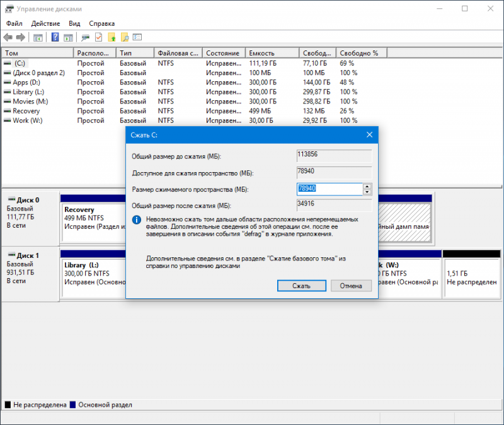The height and width of the screenshot is (425, 504).
Task: Click the 144,00 ГБ free space cell
Action: click(x=316, y=83)
